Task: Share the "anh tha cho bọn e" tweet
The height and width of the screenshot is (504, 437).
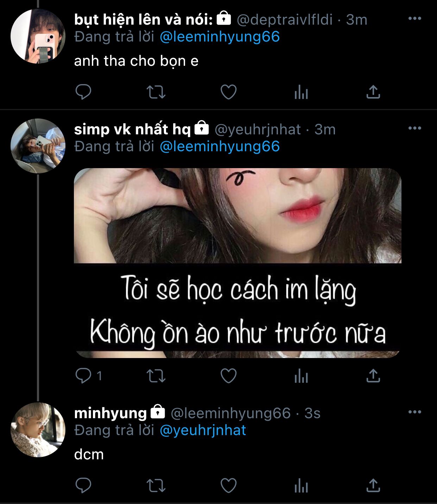Action: click(373, 92)
